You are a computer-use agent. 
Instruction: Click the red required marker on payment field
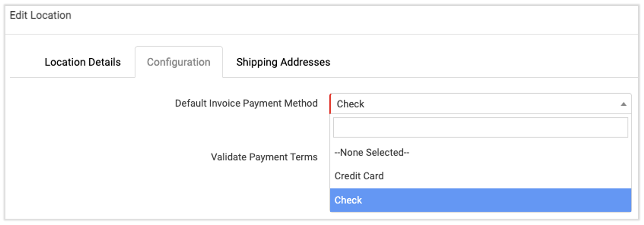[331, 104]
